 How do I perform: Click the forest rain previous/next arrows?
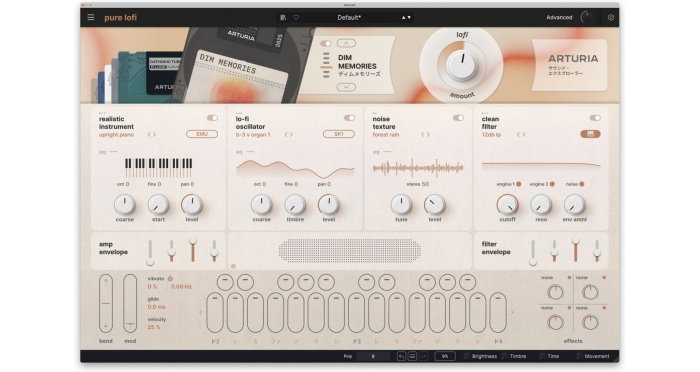425,134
